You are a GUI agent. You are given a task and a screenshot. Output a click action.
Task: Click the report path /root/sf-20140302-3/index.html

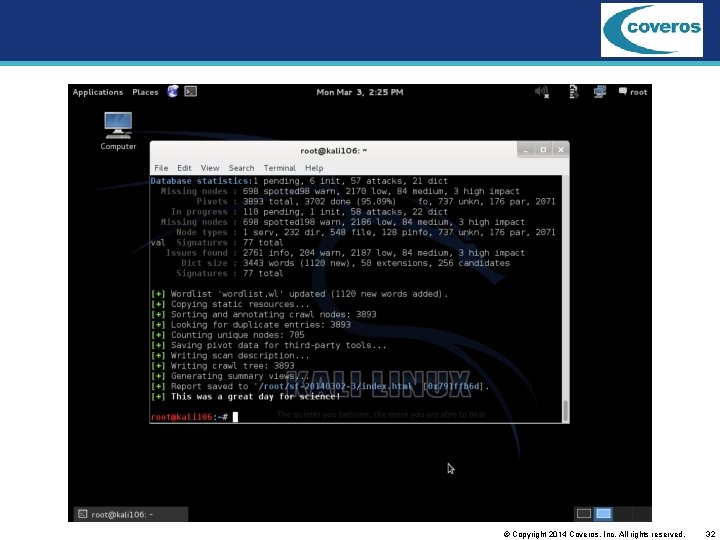pyautogui.click(x=335, y=386)
